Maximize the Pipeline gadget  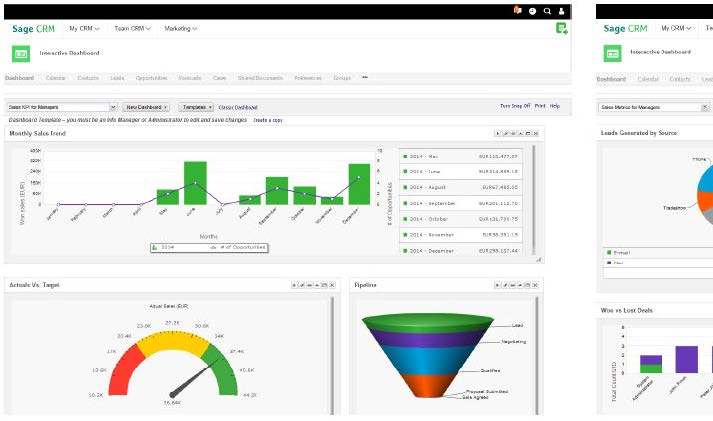point(528,285)
